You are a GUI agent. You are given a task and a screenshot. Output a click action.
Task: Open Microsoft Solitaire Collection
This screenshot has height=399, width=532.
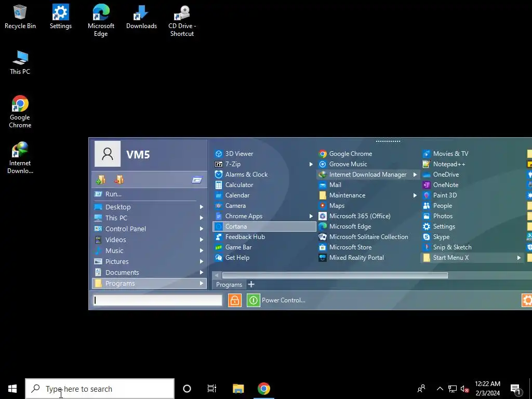pos(368,237)
